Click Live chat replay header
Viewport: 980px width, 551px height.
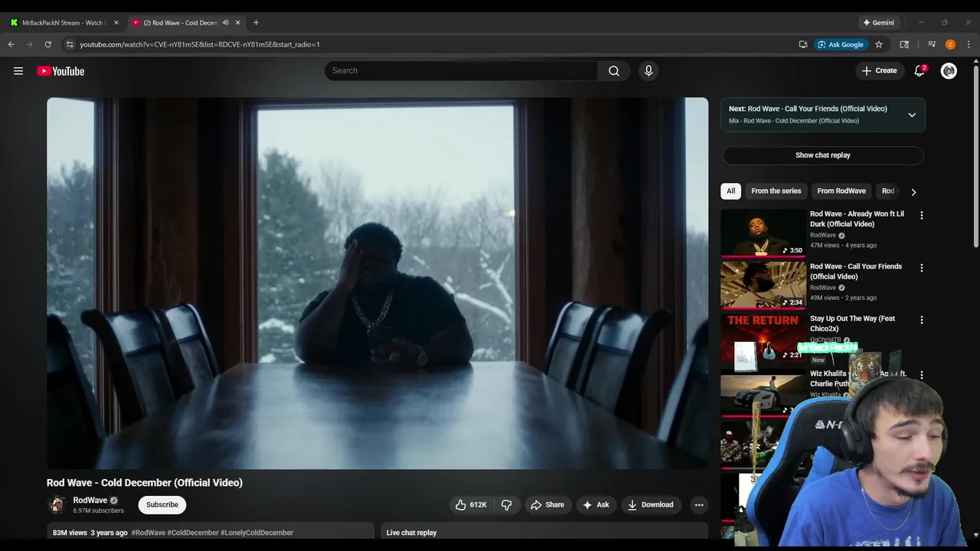[411, 533]
